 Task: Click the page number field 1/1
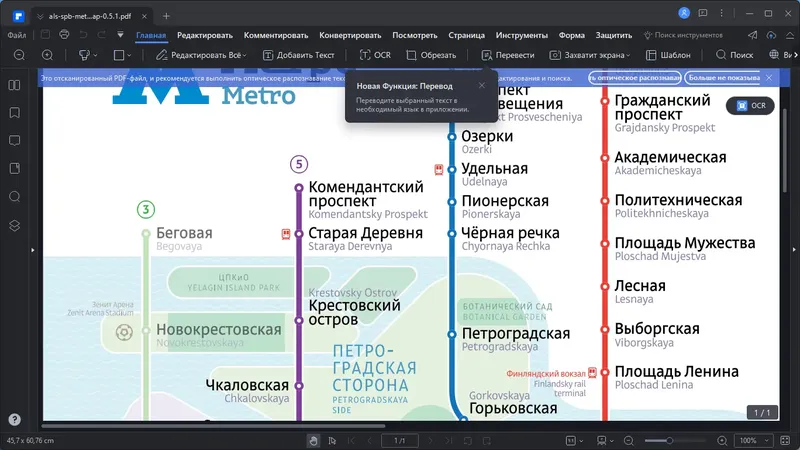(x=399, y=440)
